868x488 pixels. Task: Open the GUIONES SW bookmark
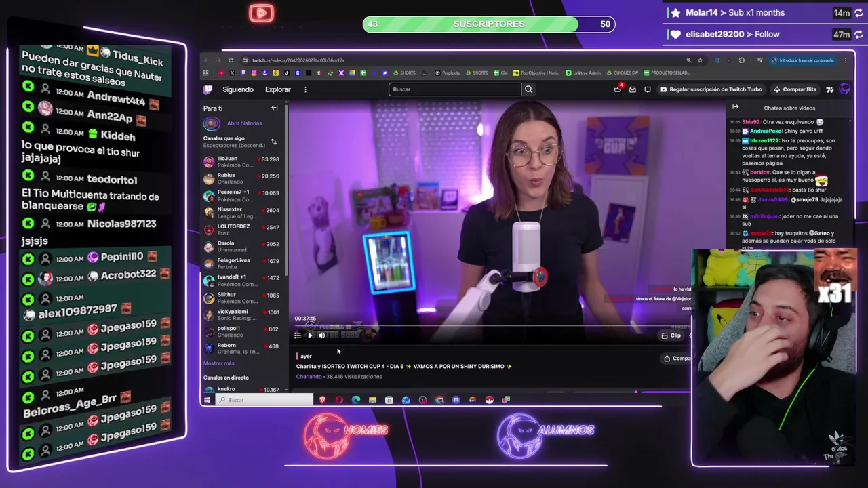coord(623,73)
